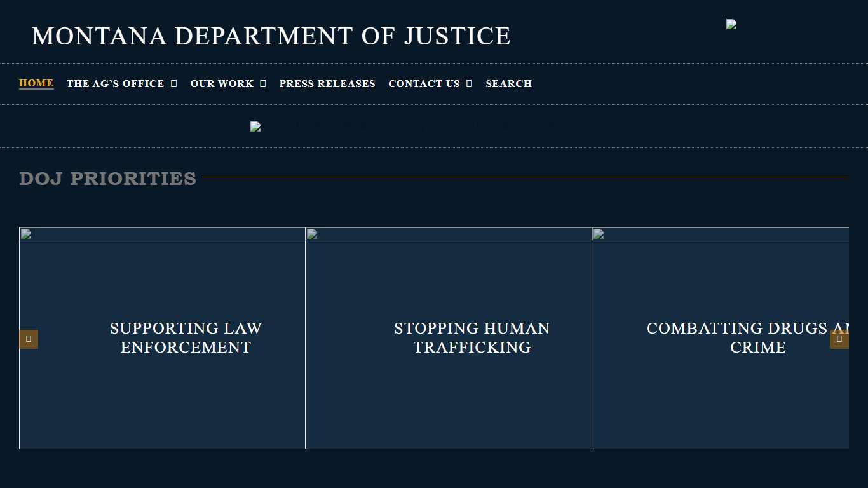Click the DOJ PRIORITIES section heading

[x=107, y=179]
